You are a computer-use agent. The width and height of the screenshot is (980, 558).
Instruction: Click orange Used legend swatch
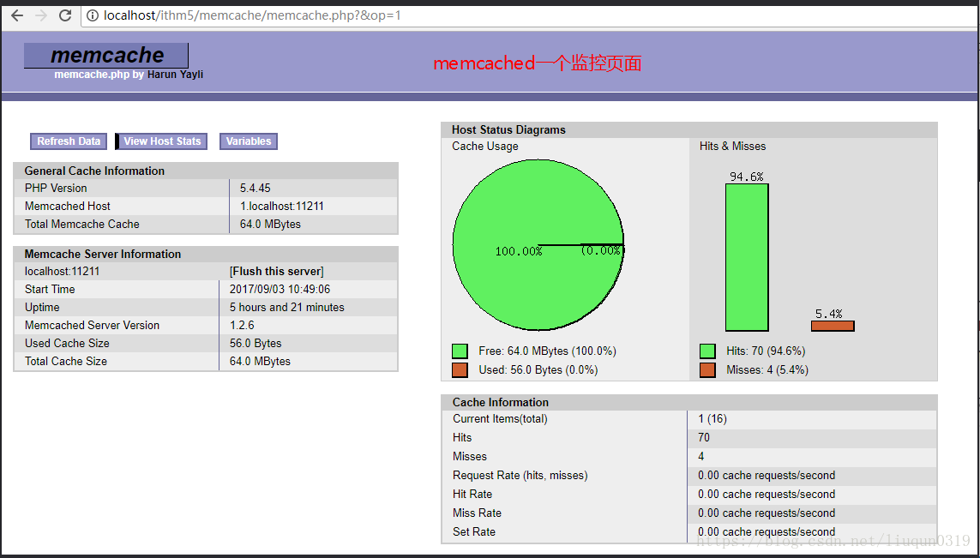(460, 370)
